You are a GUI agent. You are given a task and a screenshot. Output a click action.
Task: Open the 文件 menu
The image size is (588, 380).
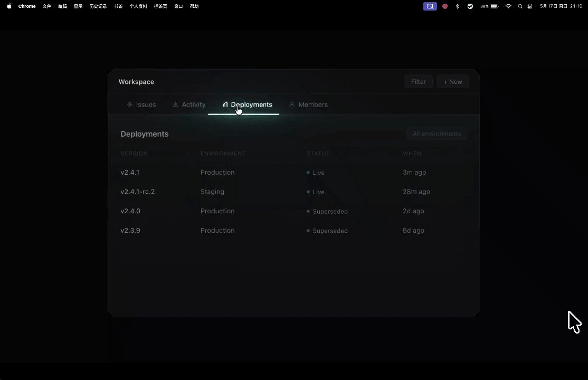click(x=47, y=6)
